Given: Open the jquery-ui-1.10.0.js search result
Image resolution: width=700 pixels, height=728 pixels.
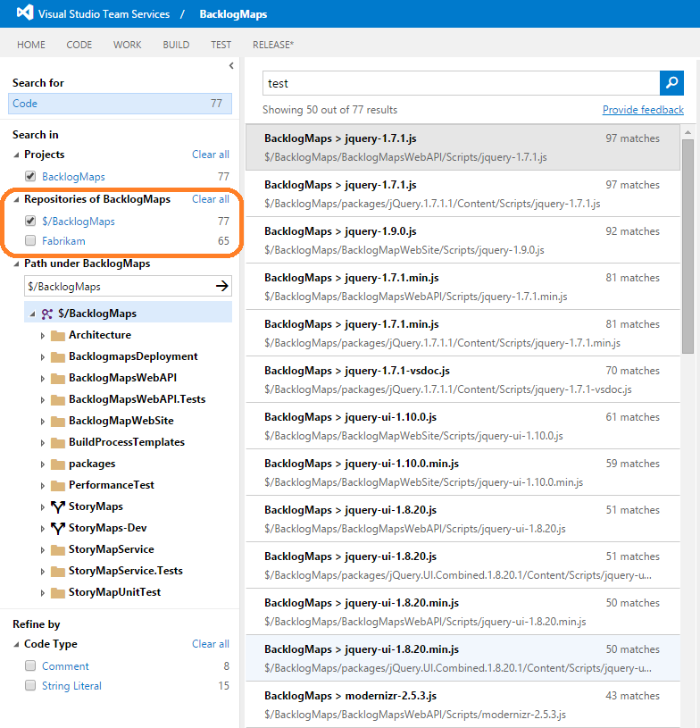Looking at the screenshot, I should coord(462,426).
